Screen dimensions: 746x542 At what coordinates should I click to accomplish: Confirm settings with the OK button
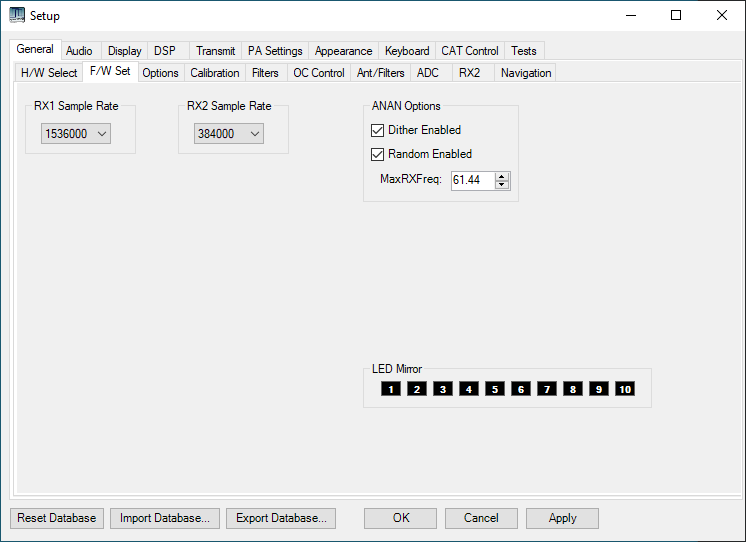click(401, 518)
